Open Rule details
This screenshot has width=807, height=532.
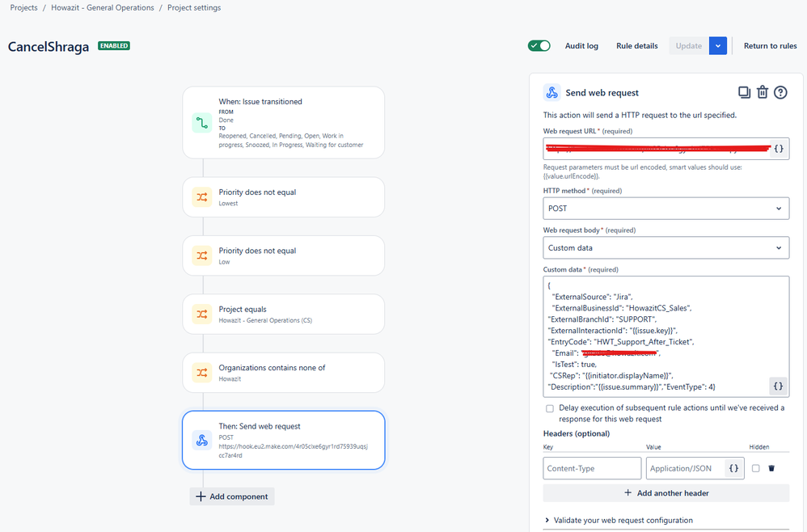coord(636,46)
